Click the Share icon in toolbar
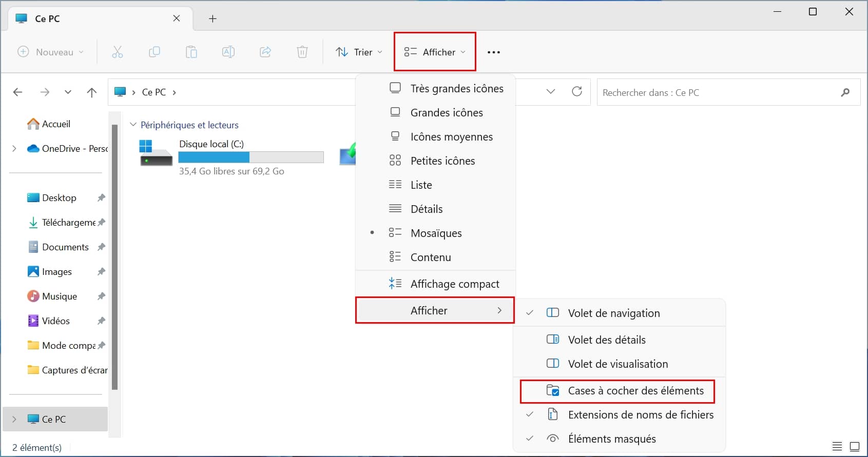 tap(265, 52)
